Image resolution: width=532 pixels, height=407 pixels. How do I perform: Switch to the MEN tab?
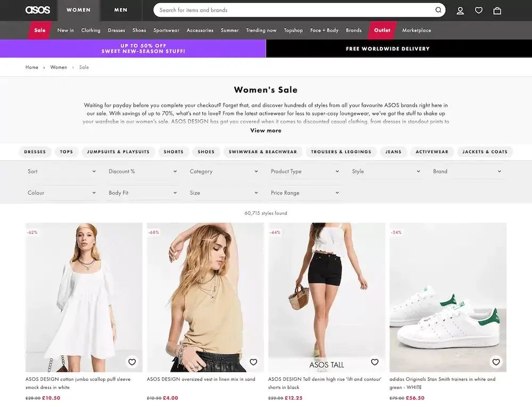tap(121, 10)
